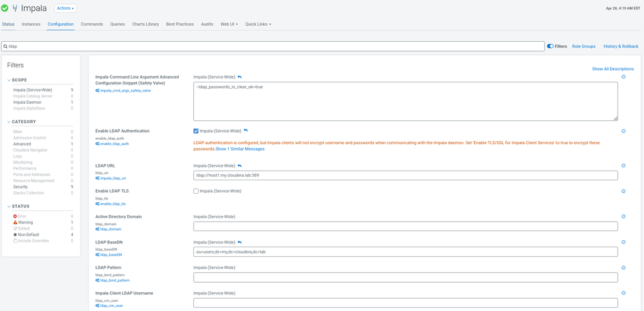The image size is (644, 311).
Task: Open the Best Practices tab
Action: coord(180,24)
